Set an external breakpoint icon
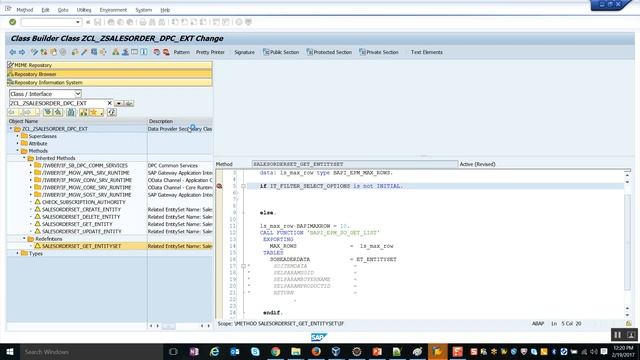 coord(166,52)
